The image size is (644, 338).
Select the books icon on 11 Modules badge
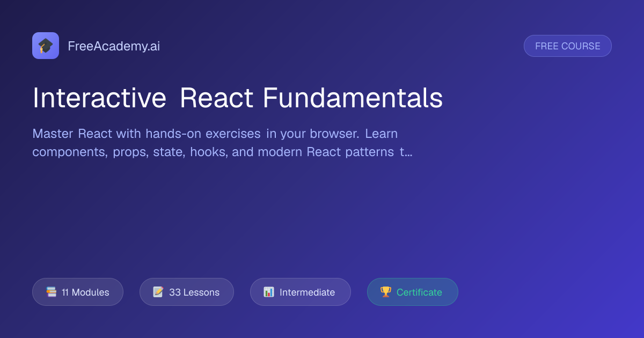(x=52, y=292)
